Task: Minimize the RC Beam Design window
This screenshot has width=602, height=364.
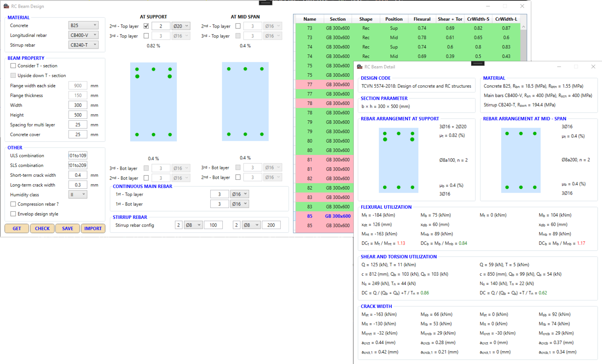Action: pyautogui.click(x=488, y=6)
